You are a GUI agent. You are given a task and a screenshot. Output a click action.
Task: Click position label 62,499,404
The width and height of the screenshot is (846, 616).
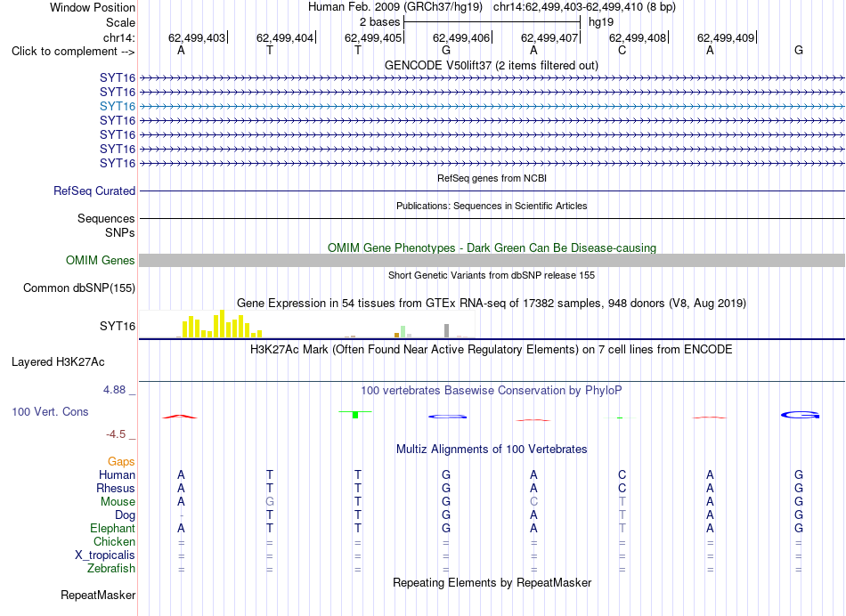[284, 37]
